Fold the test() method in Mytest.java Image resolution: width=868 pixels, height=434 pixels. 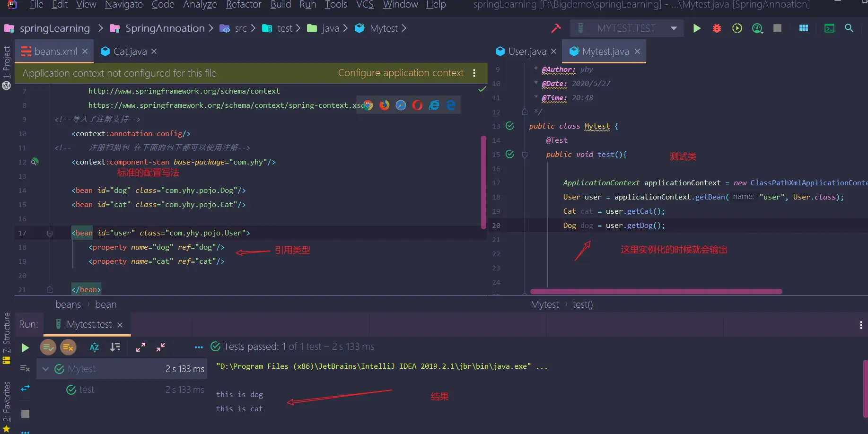(525, 155)
